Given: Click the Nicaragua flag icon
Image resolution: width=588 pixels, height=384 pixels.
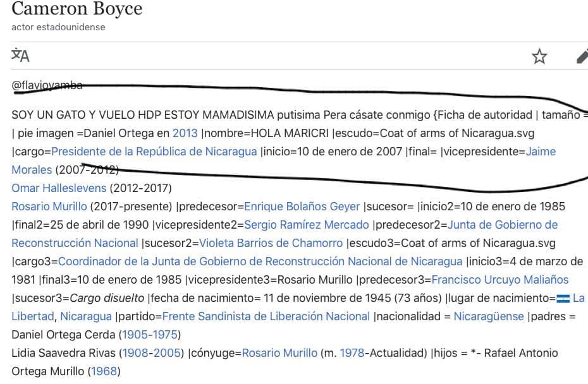Looking at the screenshot, I should (x=563, y=299).
